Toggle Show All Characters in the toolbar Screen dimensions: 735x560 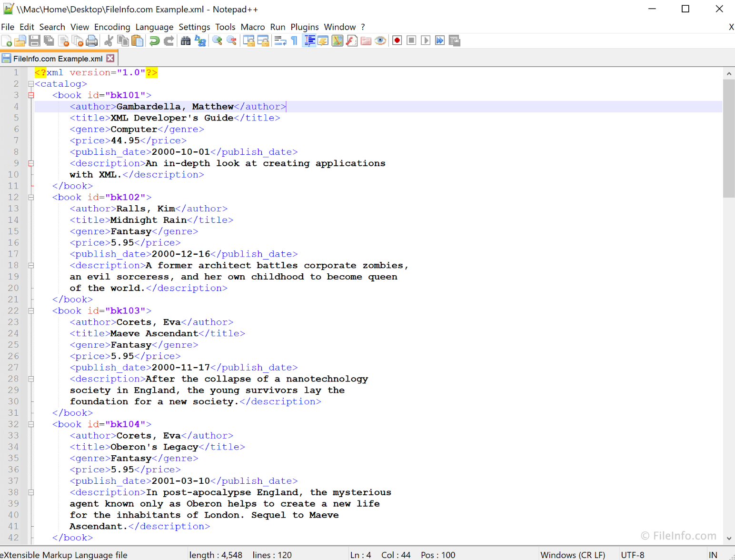(x=294, y=40)
